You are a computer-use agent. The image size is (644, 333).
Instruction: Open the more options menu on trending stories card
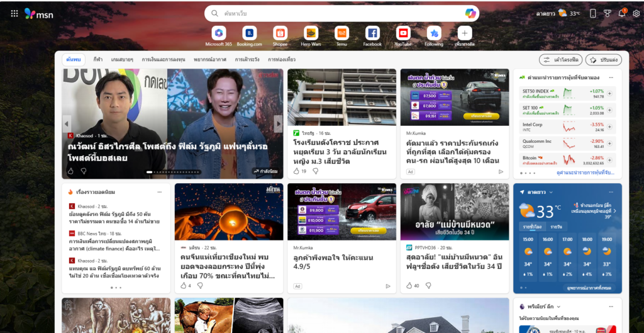160,192
